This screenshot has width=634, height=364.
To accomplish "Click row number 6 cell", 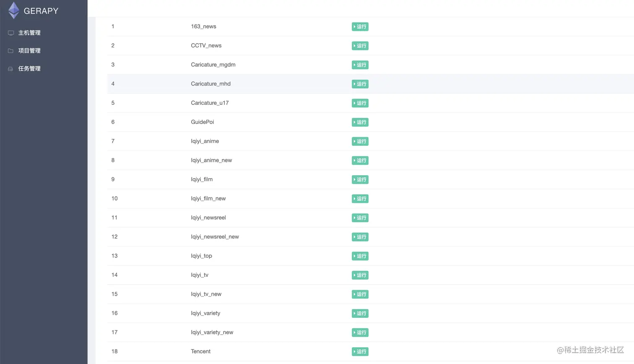I will [x=113, y=122].
